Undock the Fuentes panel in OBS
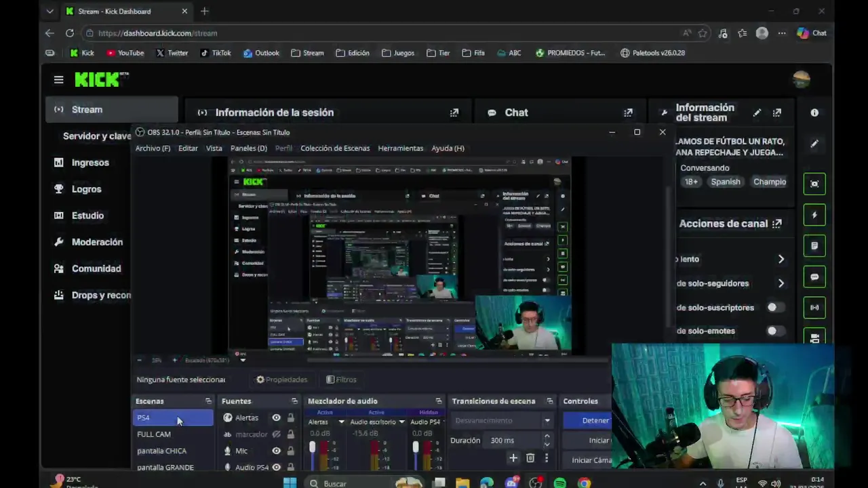 (x=294, y=401)
